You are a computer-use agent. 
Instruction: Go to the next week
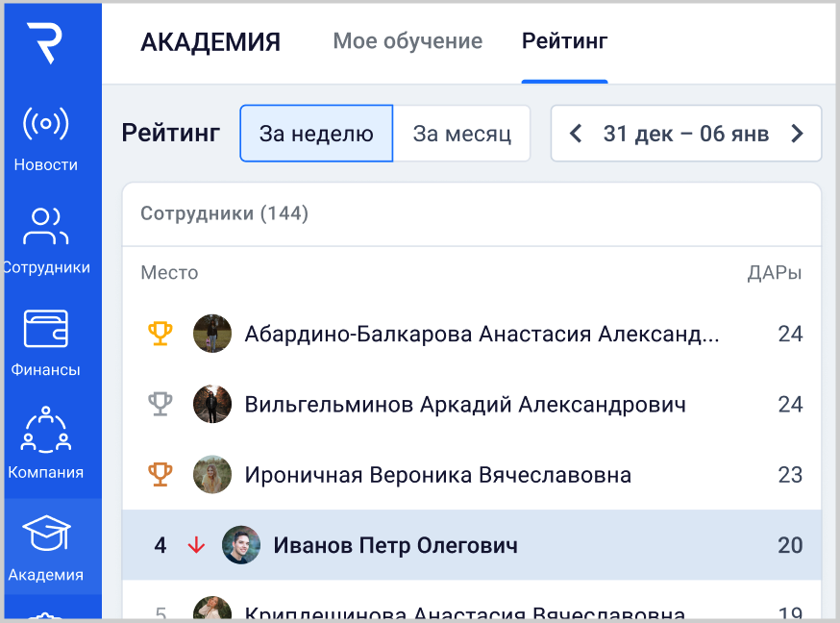(x=797, y=134)
